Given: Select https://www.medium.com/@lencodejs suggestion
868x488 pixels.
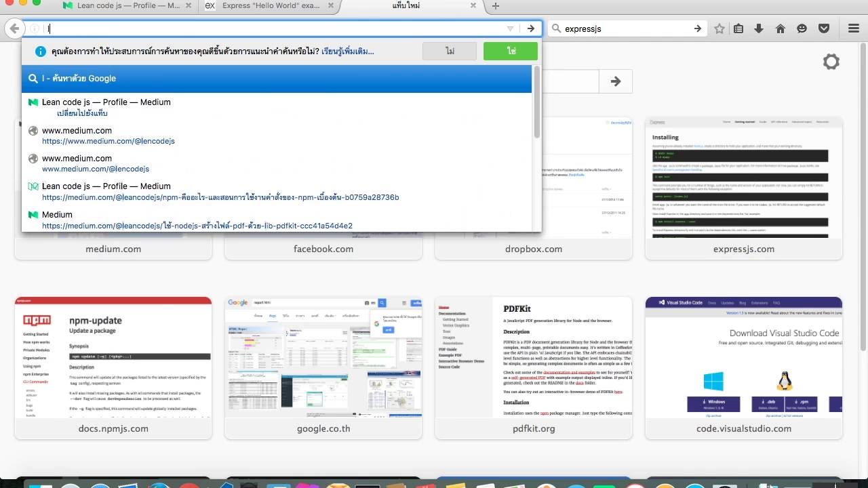Looking at the screenshot, I should (277, 136).
